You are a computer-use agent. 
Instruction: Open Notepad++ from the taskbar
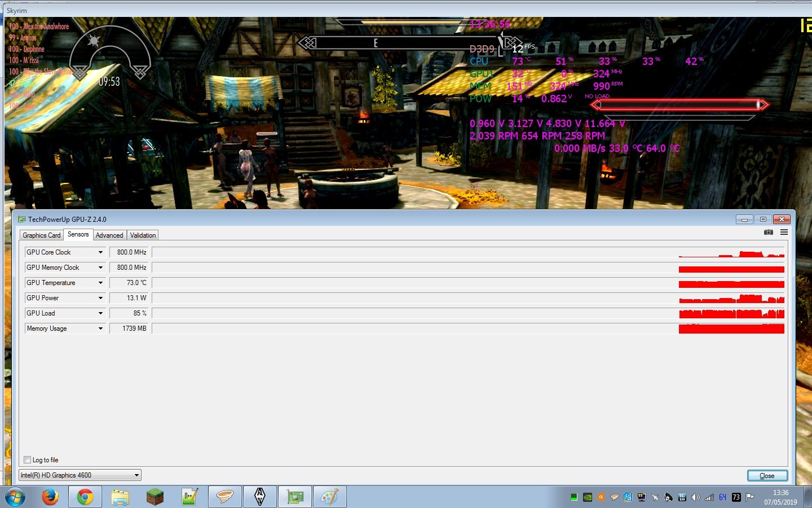(189, 497)
